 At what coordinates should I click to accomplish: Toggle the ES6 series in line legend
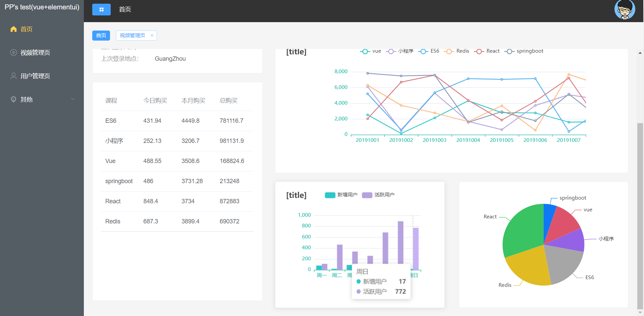[x=429, y=51]
